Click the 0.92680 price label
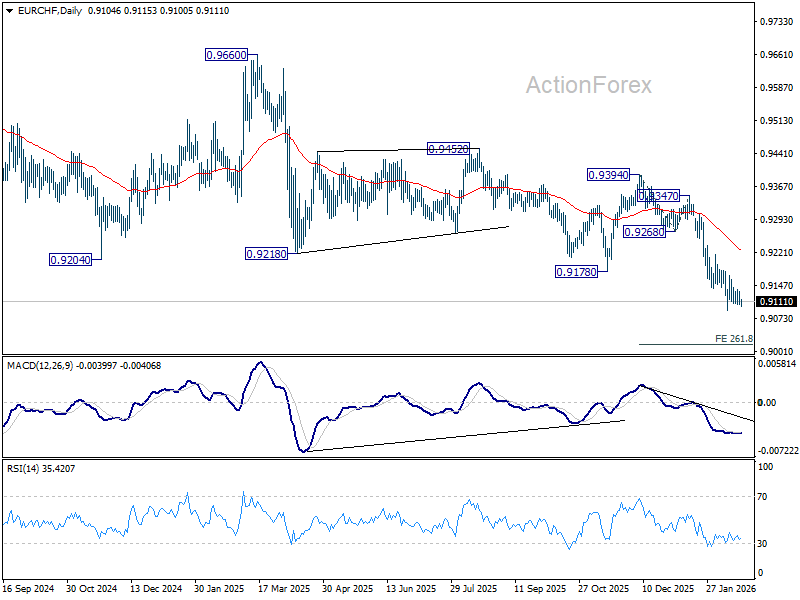Screen dimensions: 800x600 tap(644, 232)
